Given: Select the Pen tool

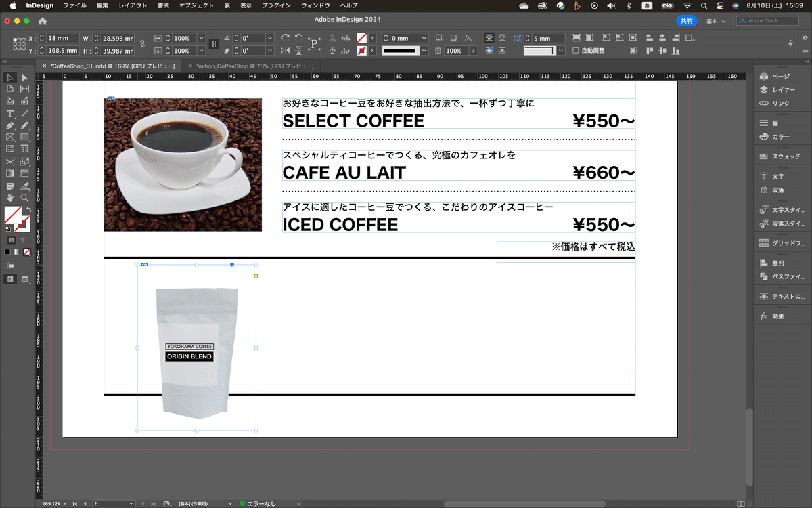Looking at the screenshot, I should point(10,126).
